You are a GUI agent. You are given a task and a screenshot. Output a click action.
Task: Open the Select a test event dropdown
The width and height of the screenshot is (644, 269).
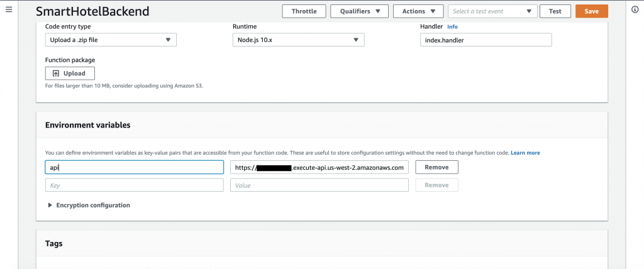[493, 11]
